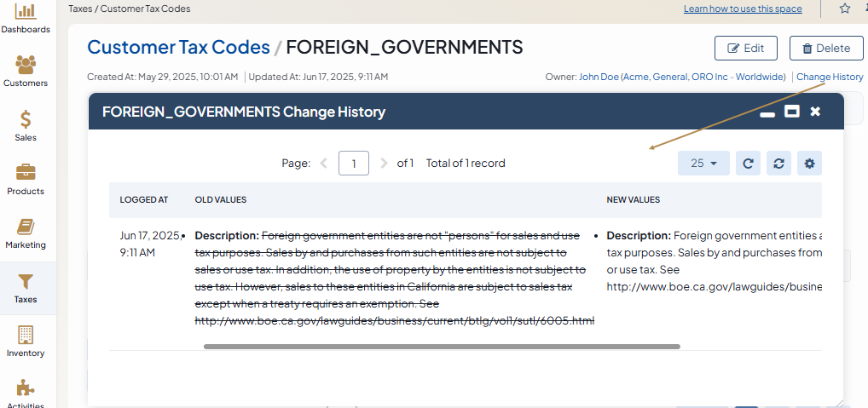Screen dimensions: 868x408
Task: Go to the next page arrow
Action: [384, 164]
